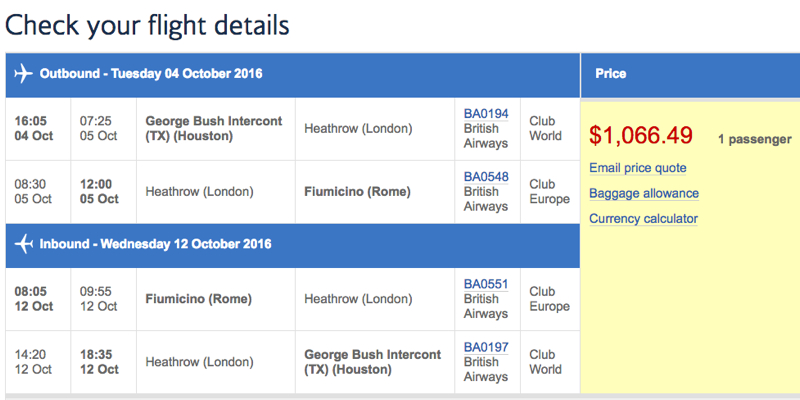Click the 1 passenger label
The height and width of the screenshot is (400, 800).
755,139
